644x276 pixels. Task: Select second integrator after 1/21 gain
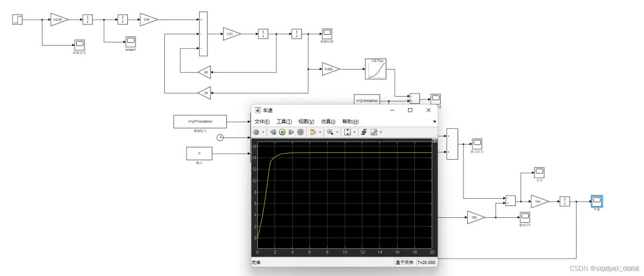click(x=297, y=34)
